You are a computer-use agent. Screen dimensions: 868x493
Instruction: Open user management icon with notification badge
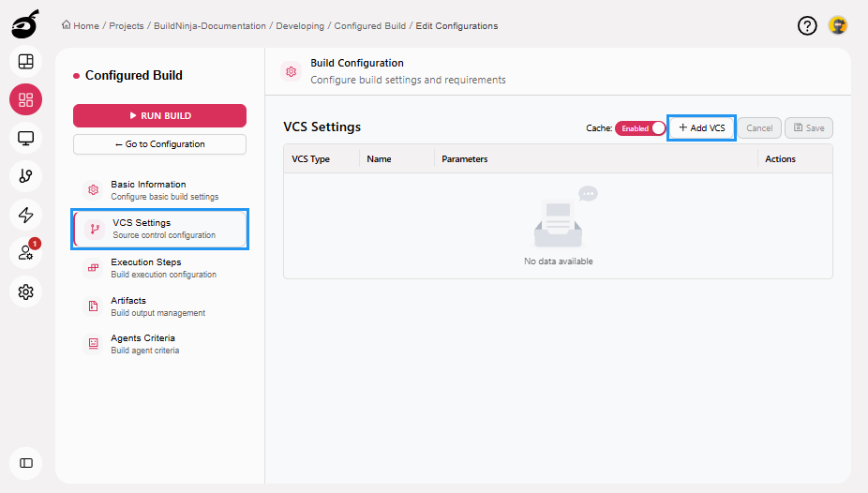pos(25,253)
